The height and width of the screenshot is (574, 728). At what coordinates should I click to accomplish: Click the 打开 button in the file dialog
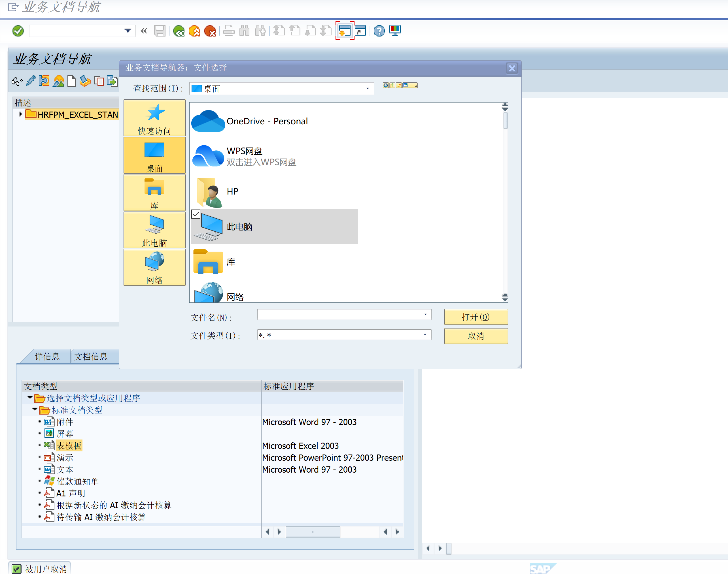coord(476,317)
